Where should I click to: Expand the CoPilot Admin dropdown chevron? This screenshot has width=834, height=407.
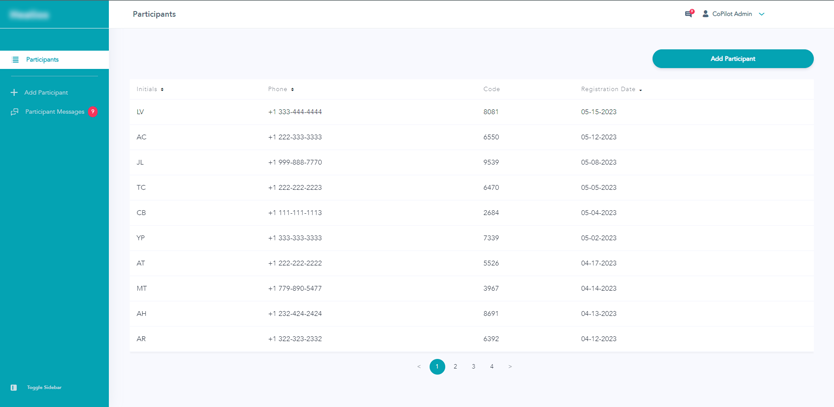(762, 14)
